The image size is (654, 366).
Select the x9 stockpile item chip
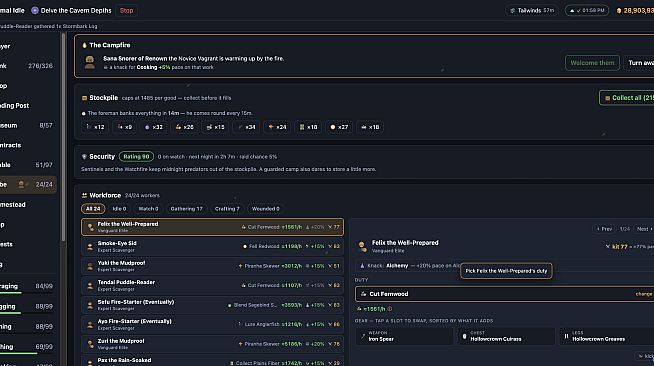tap(125, 127)
